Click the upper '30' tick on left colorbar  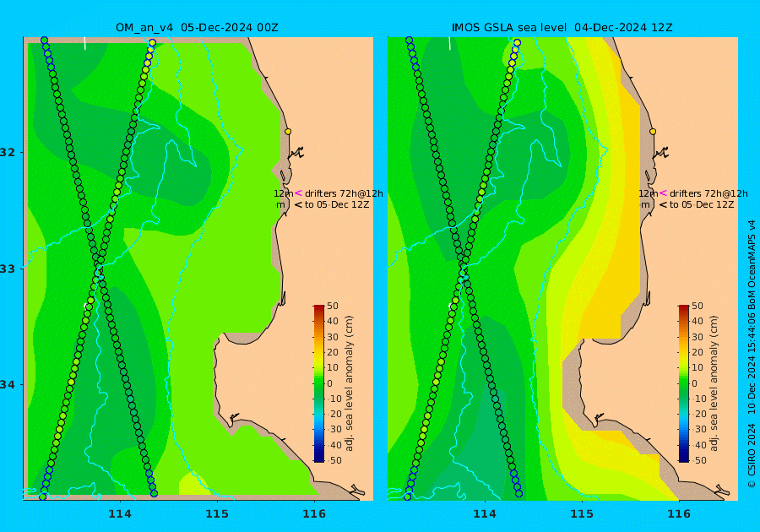[333, 337]
